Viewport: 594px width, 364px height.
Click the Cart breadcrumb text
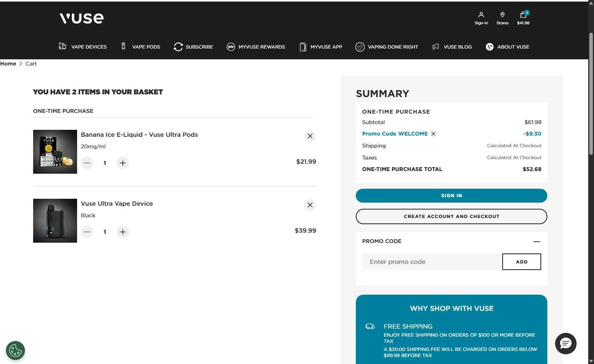click(x=31, y=64)
